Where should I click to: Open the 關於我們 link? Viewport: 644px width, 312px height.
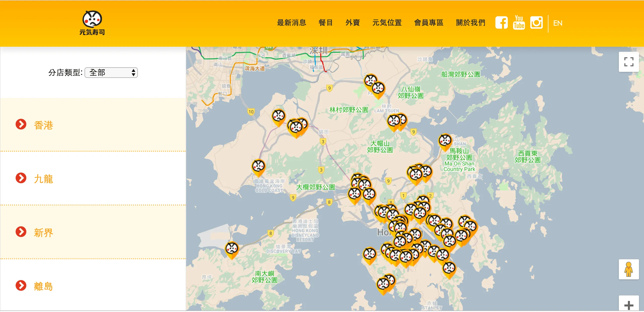point(470,23)
